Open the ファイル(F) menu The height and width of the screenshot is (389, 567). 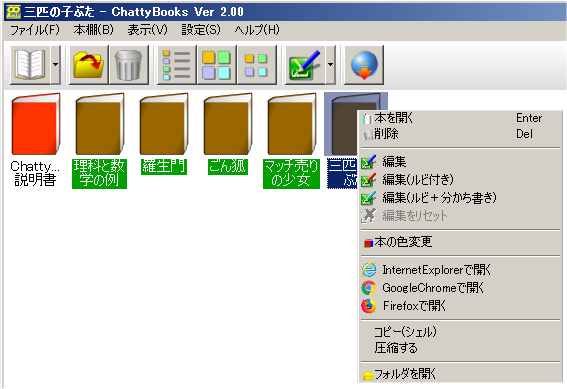35,30
